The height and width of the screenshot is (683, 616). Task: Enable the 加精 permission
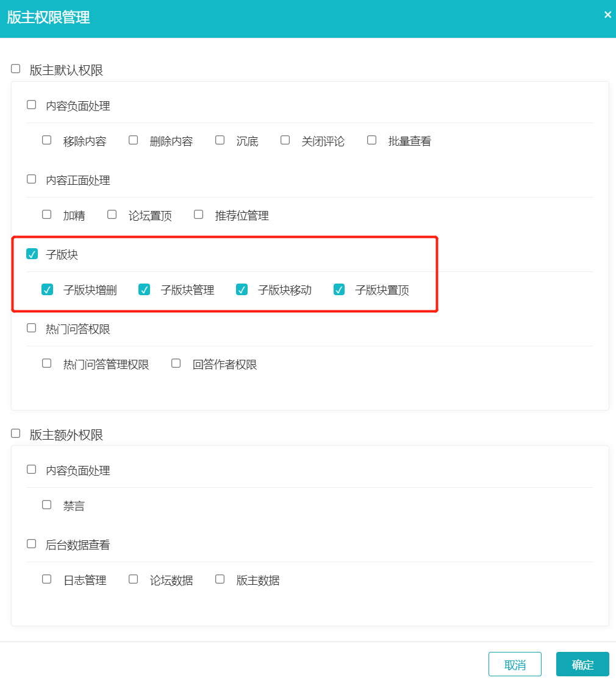pyautogui.click(x=46, y=214)
